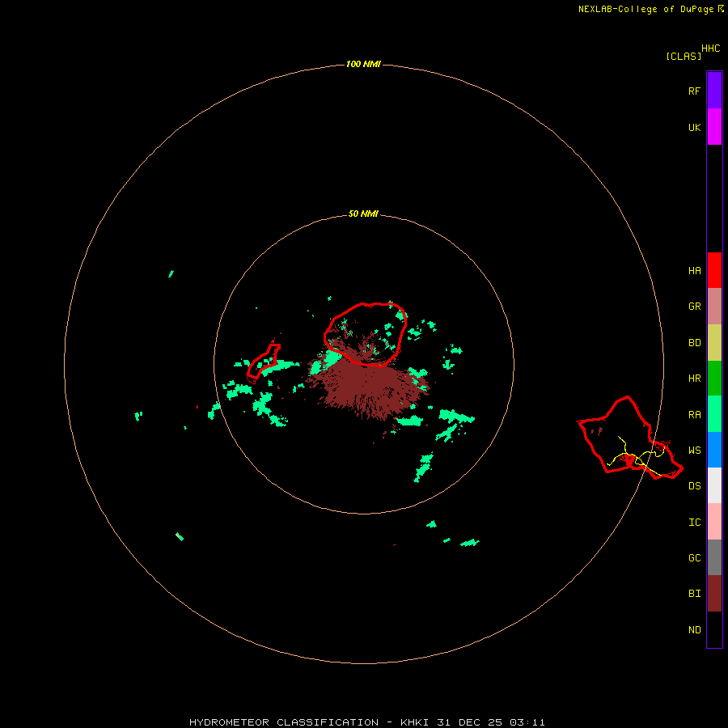This screenshot has width=728, height=728.
Task: Click the GC legend label
Action: point(695,558)
